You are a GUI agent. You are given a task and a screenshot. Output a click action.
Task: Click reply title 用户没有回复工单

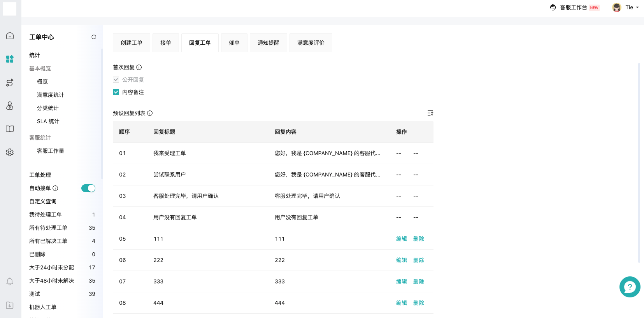[x=175, y=217]
